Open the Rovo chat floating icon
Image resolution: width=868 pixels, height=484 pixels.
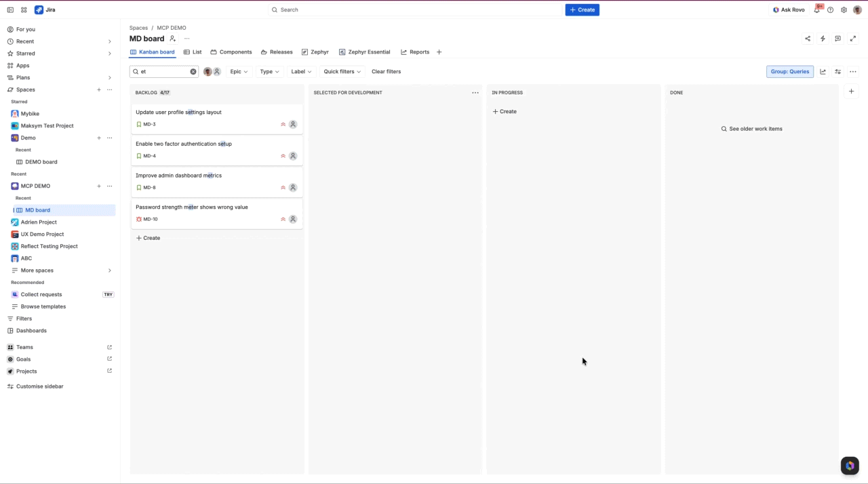tap(850, 466)
